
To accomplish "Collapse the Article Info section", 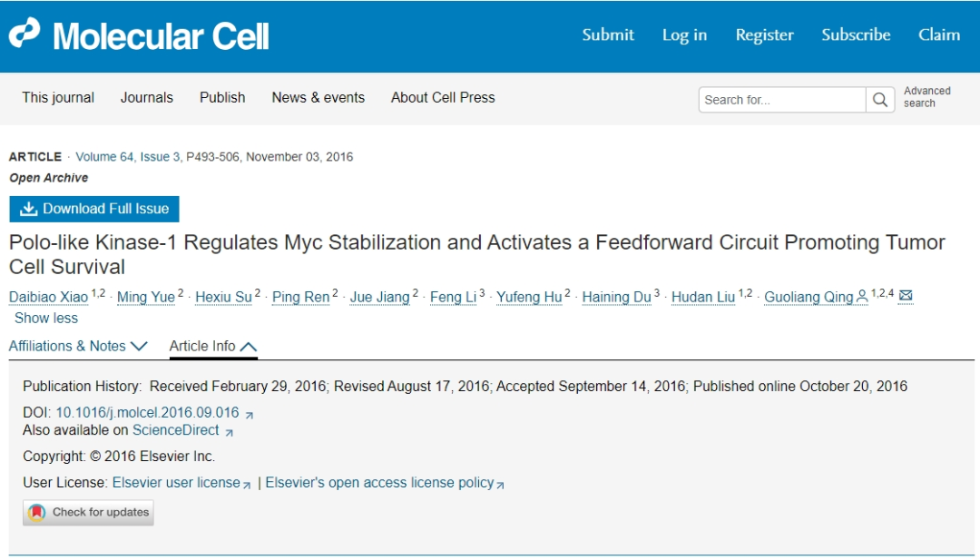I will (x=213, y=346).
